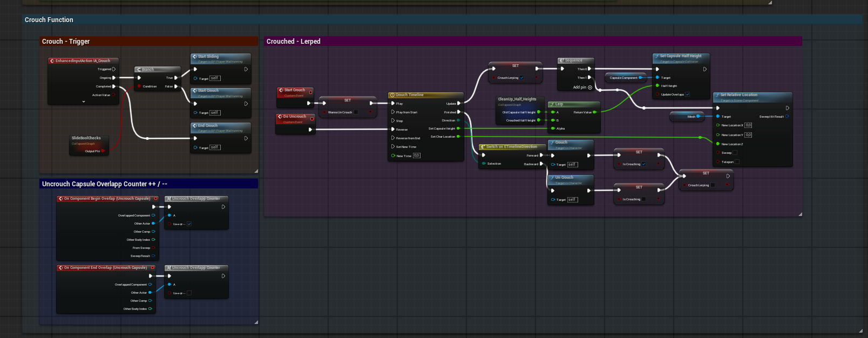Click the Do Uncrouch event delegate pin
Image resolution: width=868 pixels, height=338 pixels.
312,119
